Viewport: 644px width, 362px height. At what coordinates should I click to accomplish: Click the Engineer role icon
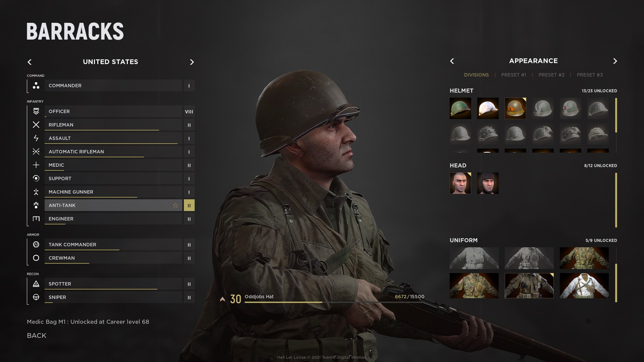coord(36,219)
